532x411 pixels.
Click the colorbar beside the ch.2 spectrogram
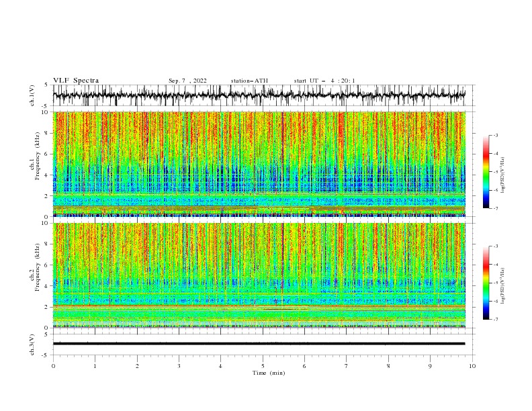click(486, 283)
